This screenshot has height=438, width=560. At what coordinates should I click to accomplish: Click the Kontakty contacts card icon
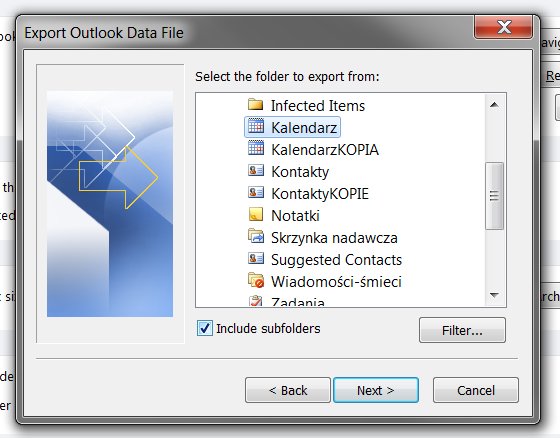[256, 170]
